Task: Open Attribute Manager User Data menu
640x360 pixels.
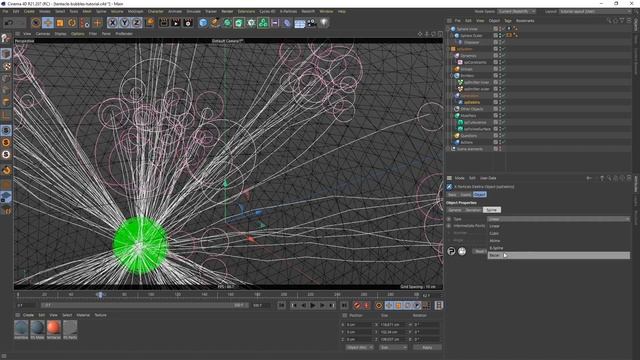Action: (x=488, y=178)
